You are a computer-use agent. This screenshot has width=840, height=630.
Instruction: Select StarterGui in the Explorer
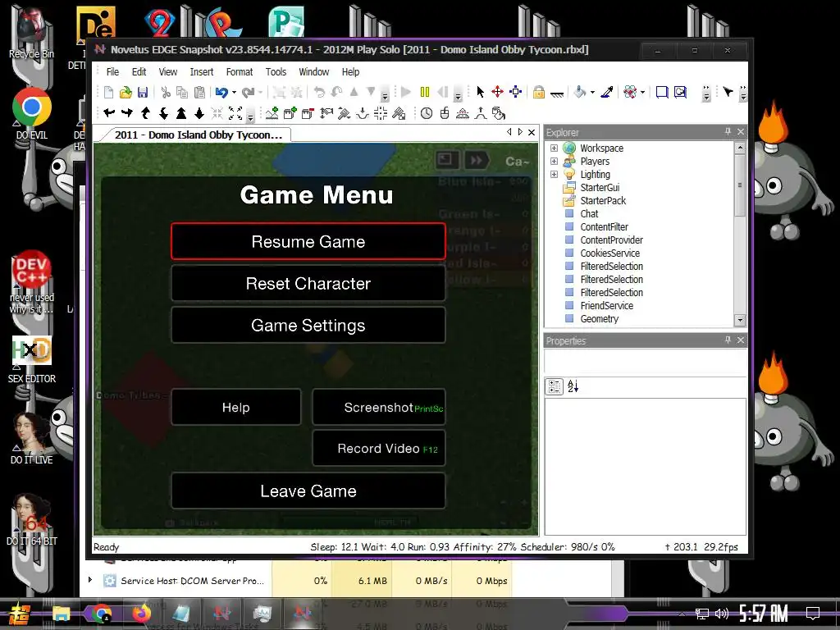[600, 188]
